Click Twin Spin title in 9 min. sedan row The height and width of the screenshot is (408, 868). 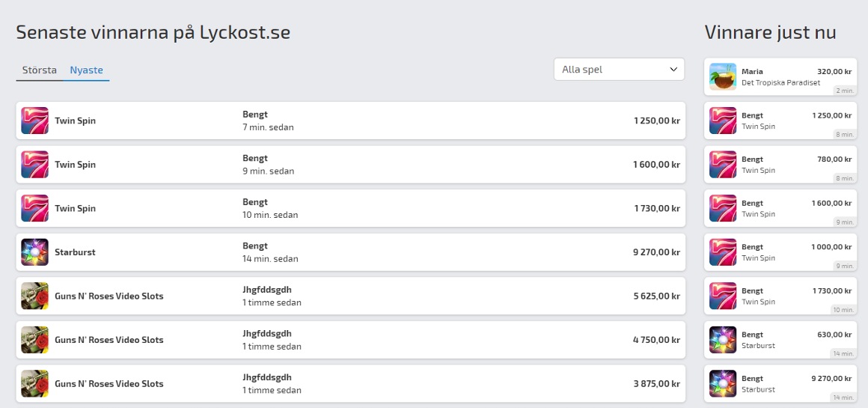click(76, 165)
